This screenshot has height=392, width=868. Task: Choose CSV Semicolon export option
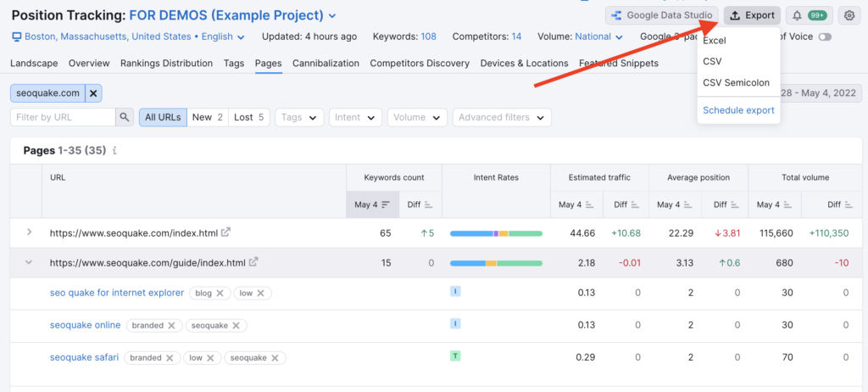pos(738,82)
